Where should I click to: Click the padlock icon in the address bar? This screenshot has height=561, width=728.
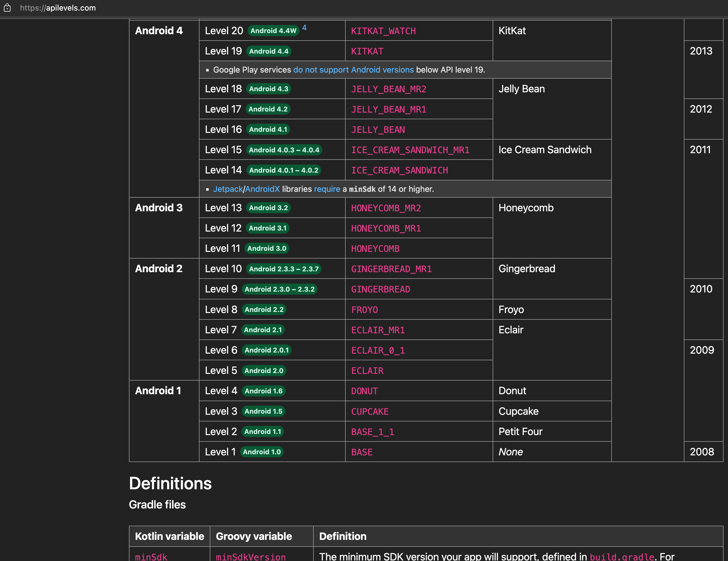(x=7, y=8)
